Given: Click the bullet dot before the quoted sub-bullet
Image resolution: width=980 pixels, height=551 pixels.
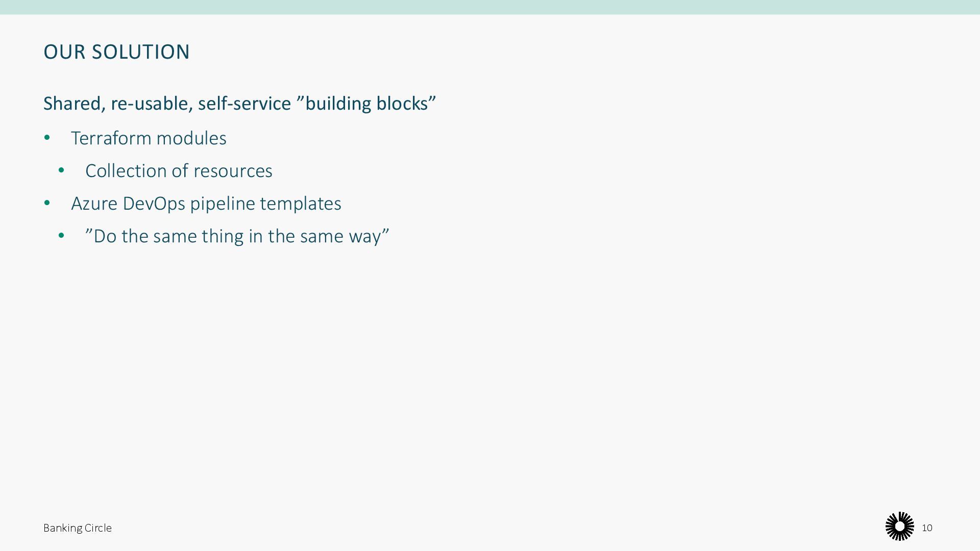Looking at the screenshot, I should coord(61,236).
